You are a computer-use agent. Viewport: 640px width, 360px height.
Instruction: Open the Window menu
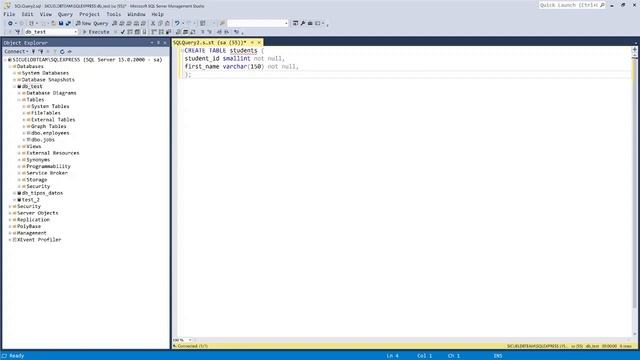[136, 14]
